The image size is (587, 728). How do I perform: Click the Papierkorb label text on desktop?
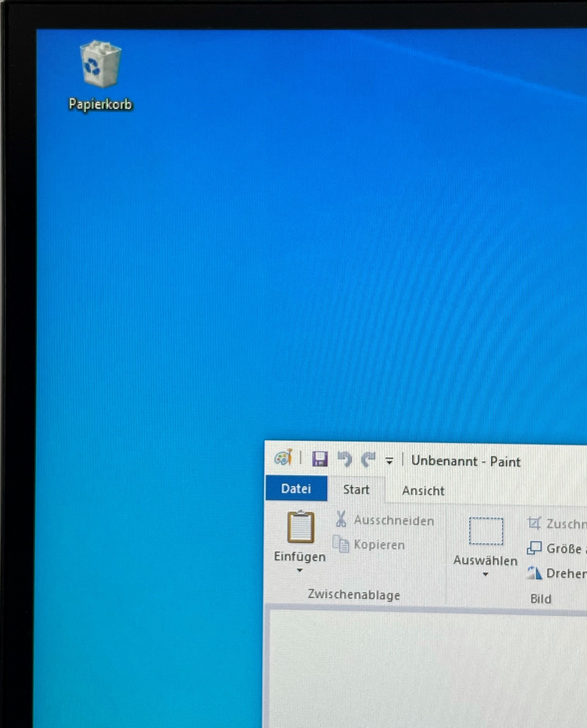tap(100, 104)
